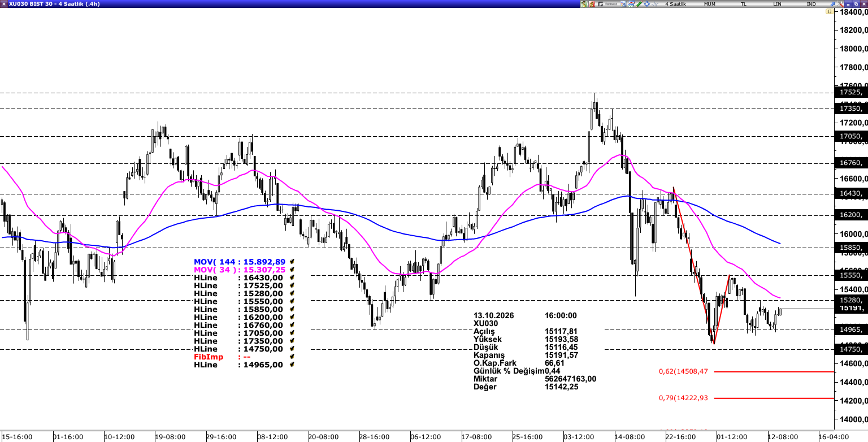Viewport: 868px width, 442px height.
Task: Click the blue diagonal arrow icon
Action: pyautogui.click(x=832, y=4)
